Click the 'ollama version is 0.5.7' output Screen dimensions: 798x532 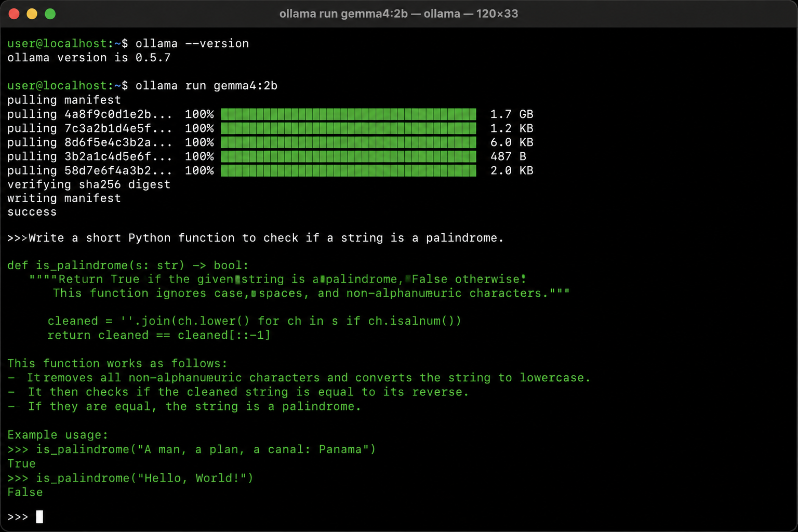(x=89, y=58)
